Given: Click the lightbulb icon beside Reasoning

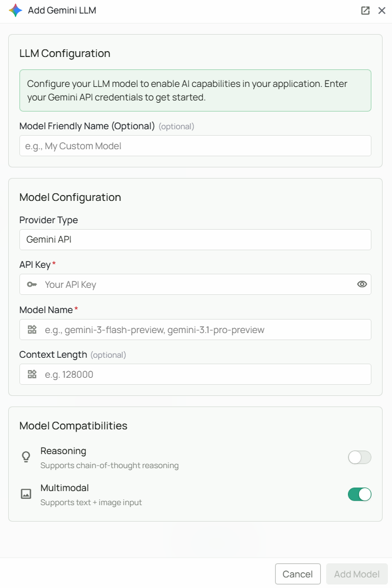Looking at the screenshot, I should [x=26, y=457].
